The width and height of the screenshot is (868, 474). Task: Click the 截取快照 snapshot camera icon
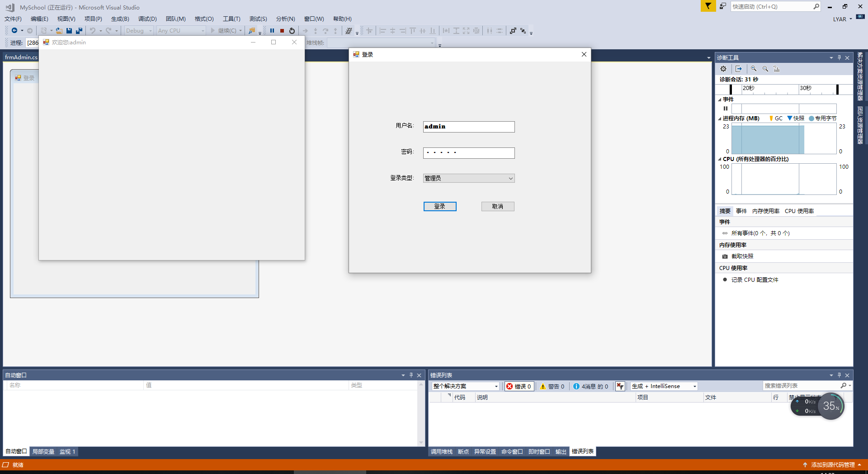[725, 256]
